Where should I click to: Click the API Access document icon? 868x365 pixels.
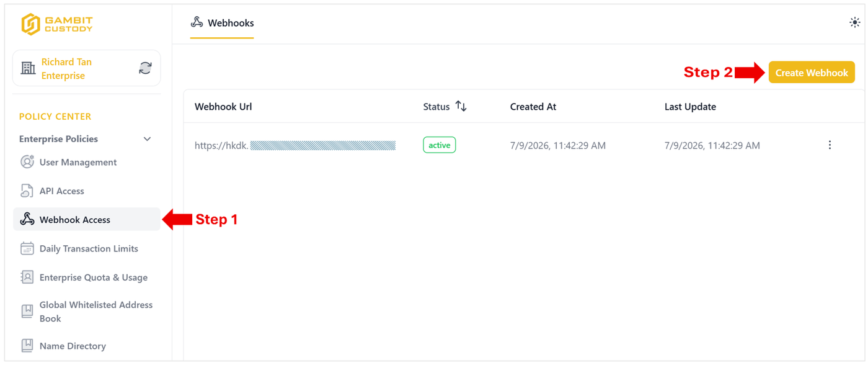tap(27, 191)
